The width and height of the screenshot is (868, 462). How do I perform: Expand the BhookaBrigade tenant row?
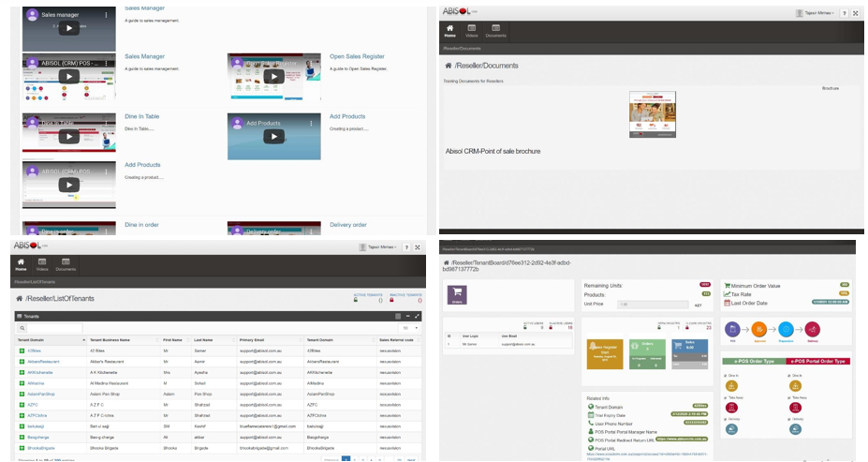(22, 448)
